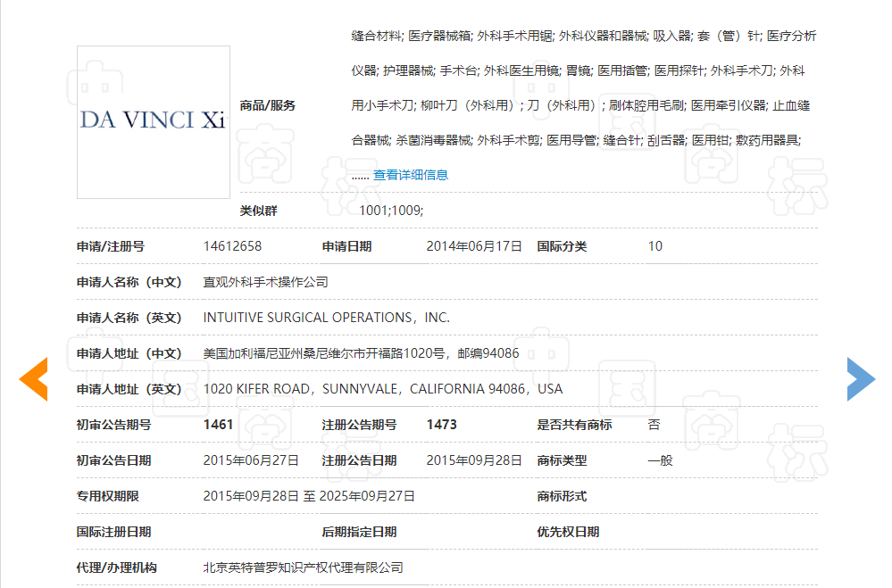Open the 查看详细信息 link

point(410,175)
